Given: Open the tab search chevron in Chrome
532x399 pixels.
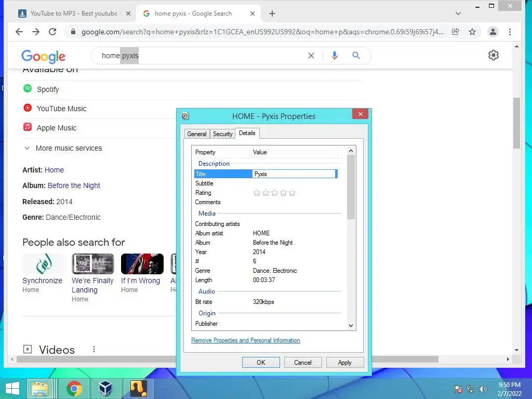Looking at the screenshot, I should tap(458, 14).
